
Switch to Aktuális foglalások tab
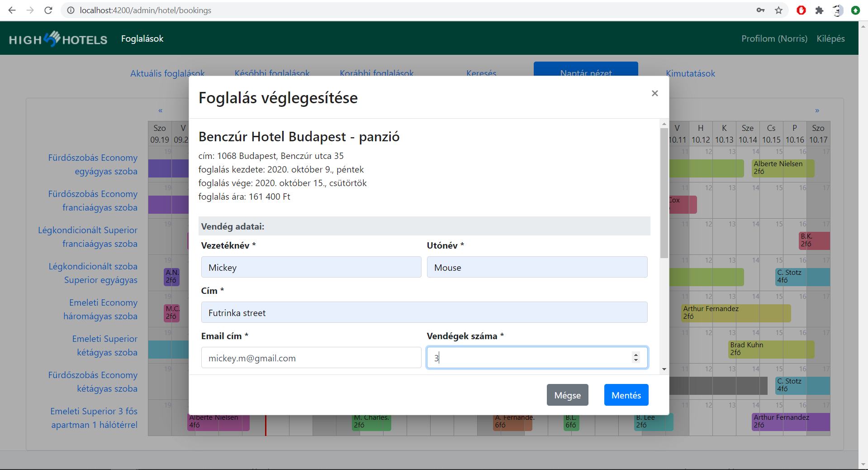[167, 73]
